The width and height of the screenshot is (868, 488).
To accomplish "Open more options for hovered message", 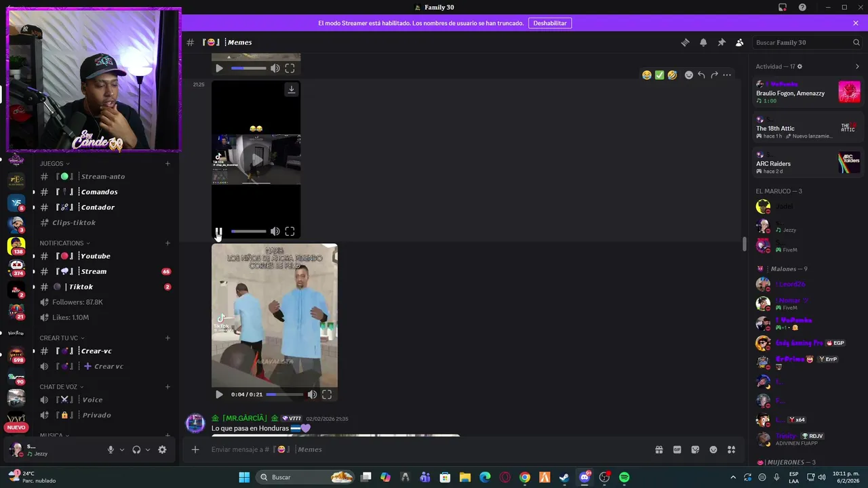I will 727,75.
